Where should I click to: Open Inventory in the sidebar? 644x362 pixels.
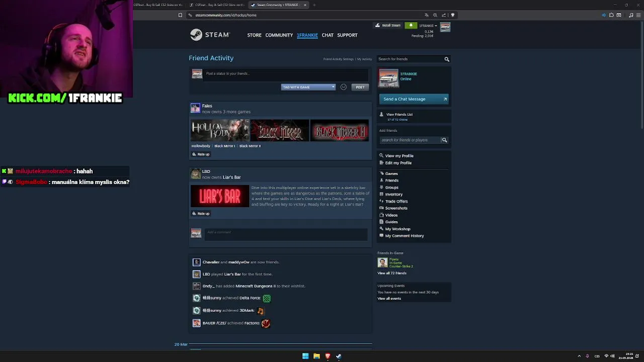pyautogui.click(x=393, y=194)
